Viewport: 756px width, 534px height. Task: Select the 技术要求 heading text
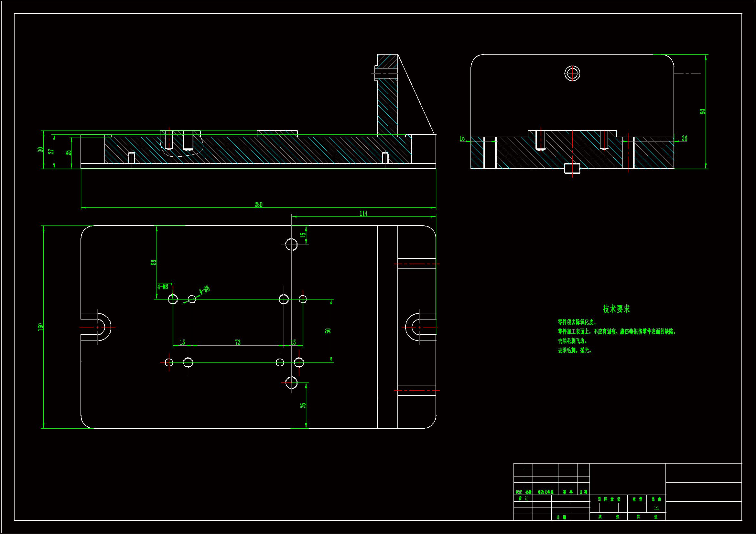point(616,309)
